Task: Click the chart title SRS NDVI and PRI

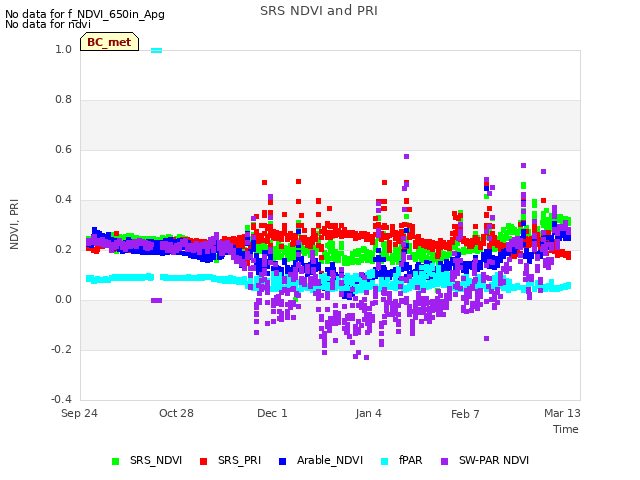Action: pyautogui.click(x=319, y=11)
